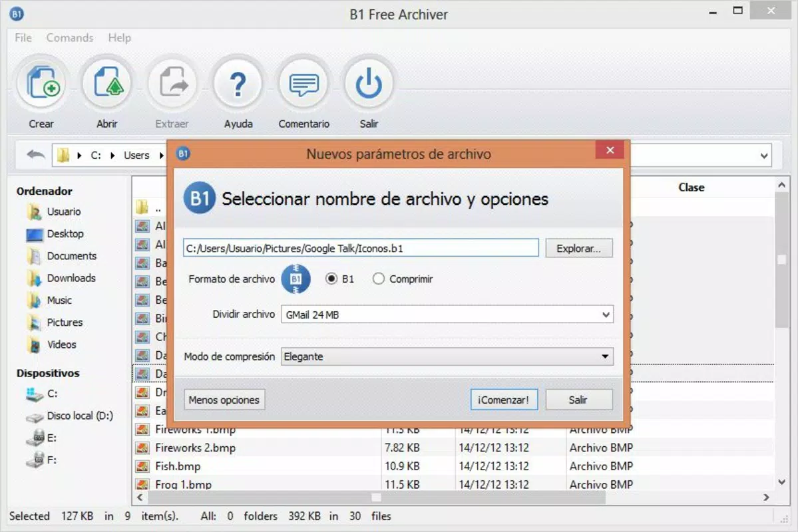Click Users in the address path
This screenshot has height=532, width=798.
[136, 155]
